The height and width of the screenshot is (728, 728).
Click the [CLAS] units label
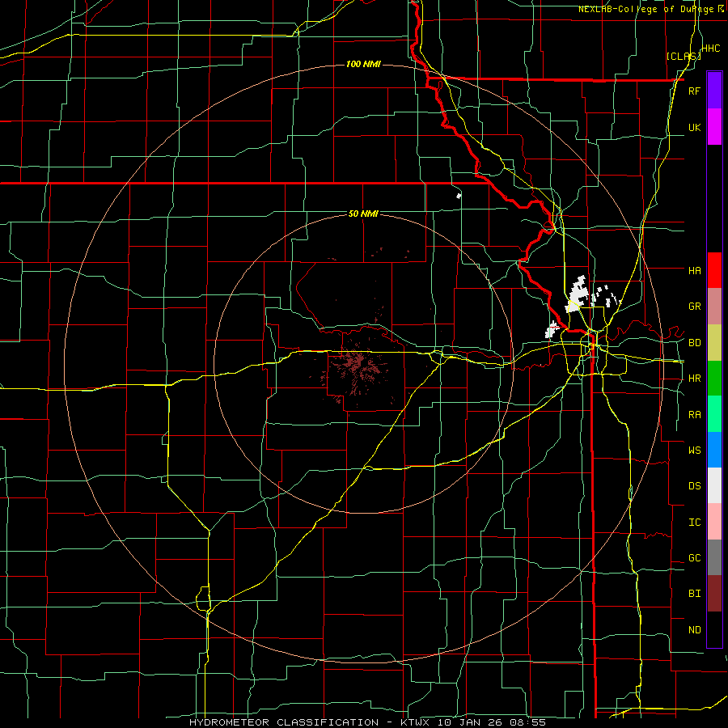coord(683,56)
